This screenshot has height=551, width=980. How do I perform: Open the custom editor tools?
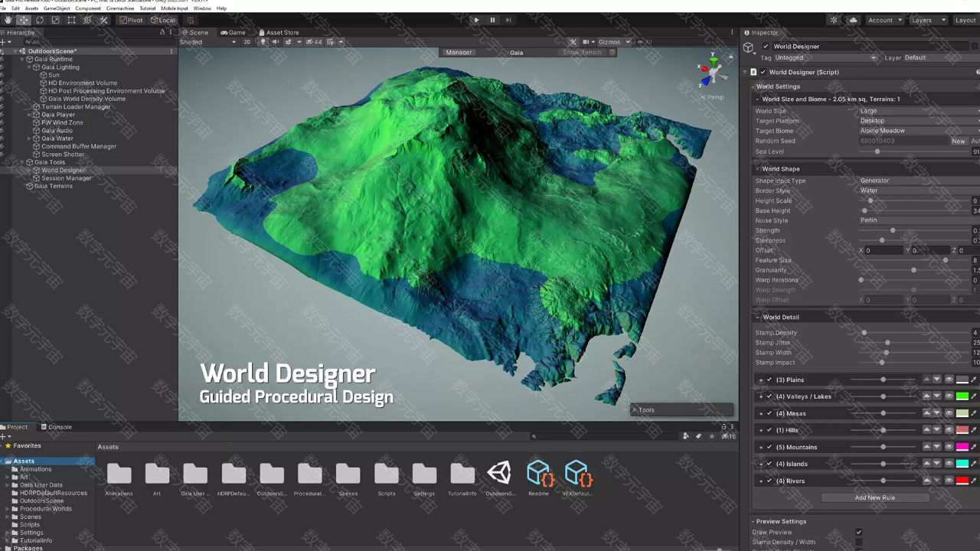coord(103,20)
